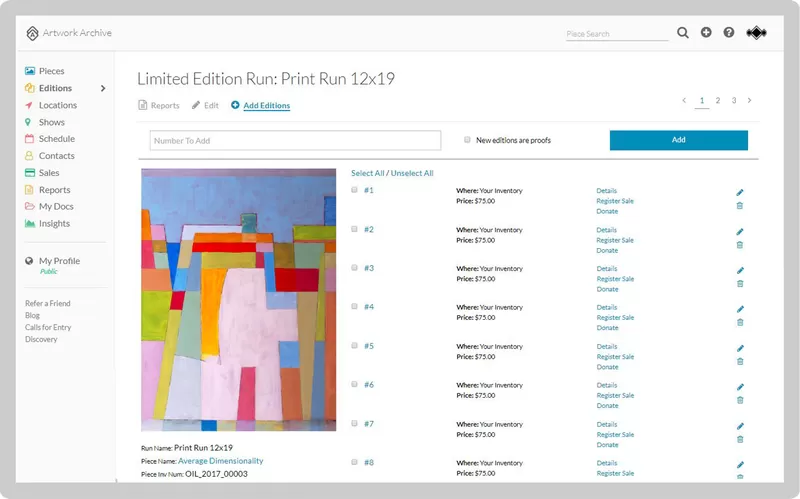Open Average Dimensionality piece name link

point(220,461)
